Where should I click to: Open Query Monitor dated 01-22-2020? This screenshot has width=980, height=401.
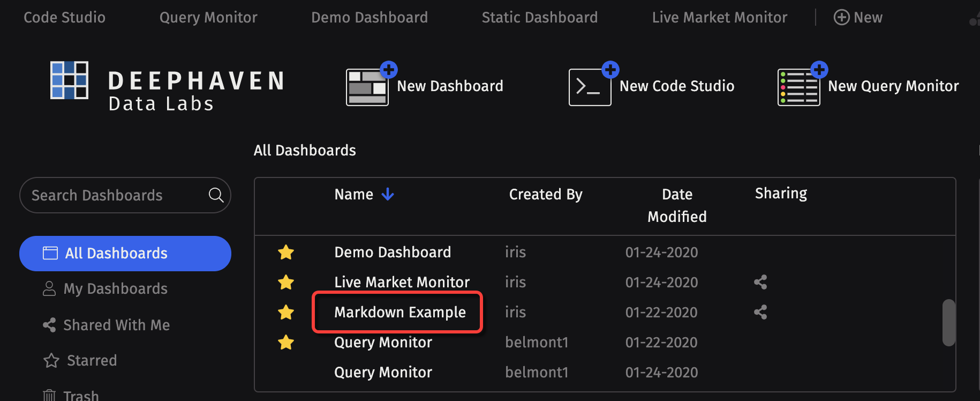point(383,342)
